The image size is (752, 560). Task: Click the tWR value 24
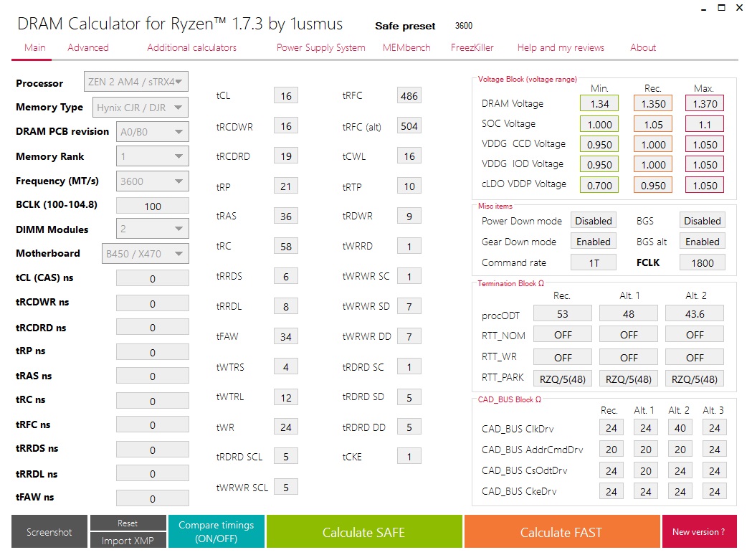click(x=286, y=427)
